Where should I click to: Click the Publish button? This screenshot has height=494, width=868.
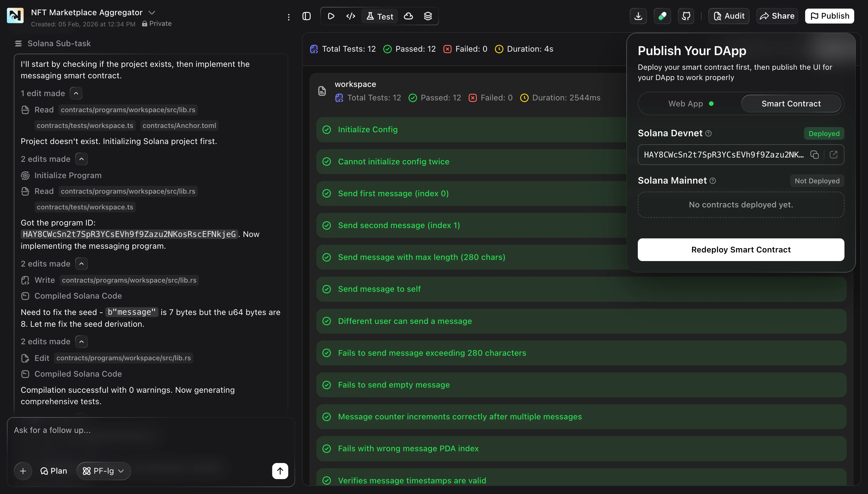(829, 15)
